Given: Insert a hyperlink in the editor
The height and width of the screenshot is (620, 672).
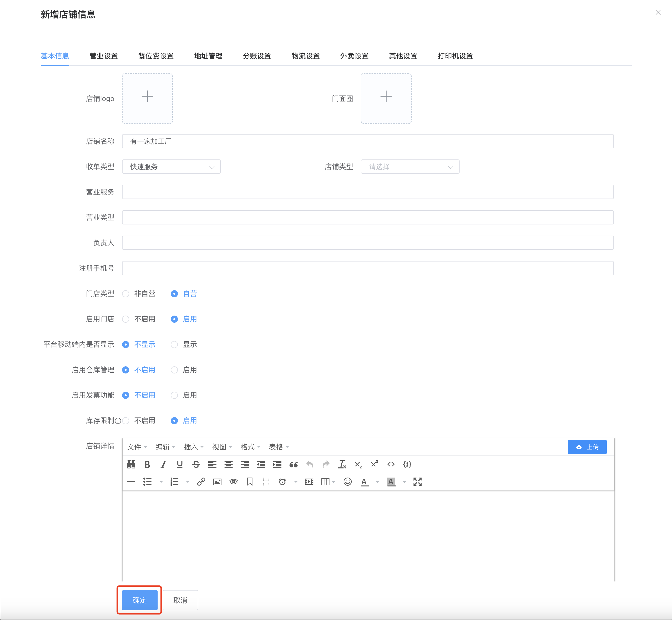Looking at the screenshot, I should [201, 482].
